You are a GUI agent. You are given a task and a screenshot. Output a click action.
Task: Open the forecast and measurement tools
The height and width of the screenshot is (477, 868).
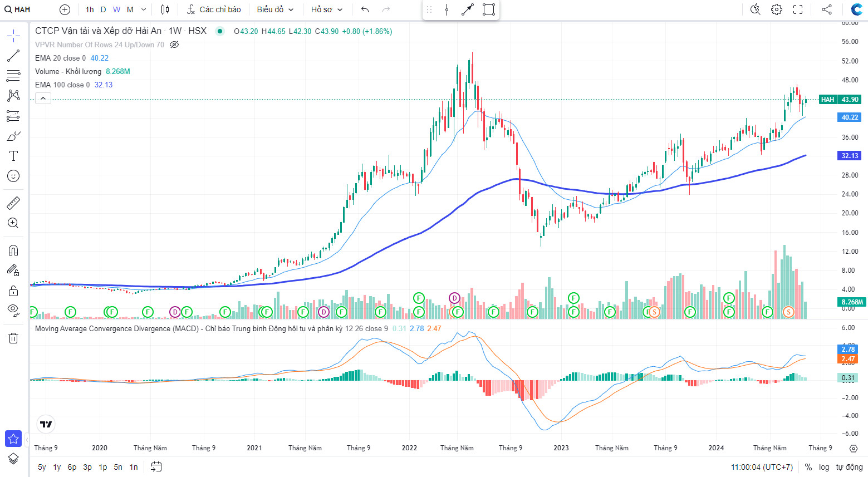13,116
